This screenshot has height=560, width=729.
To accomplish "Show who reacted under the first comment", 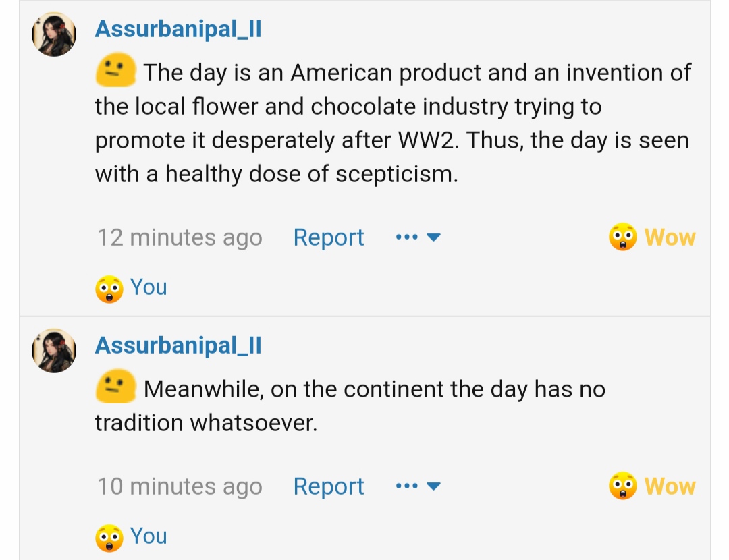I will (148, 287).
